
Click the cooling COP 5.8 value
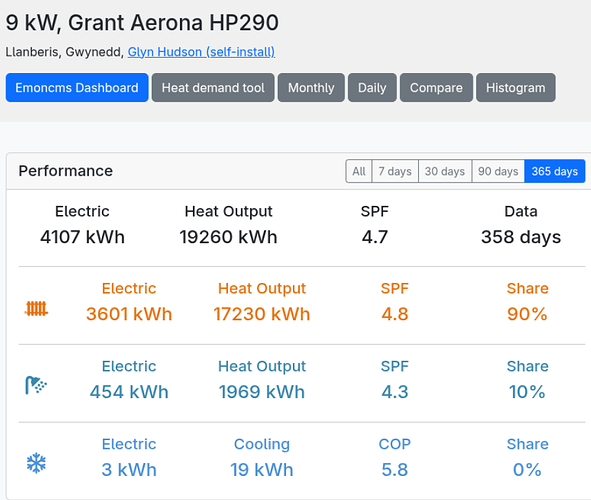[395, 469]
